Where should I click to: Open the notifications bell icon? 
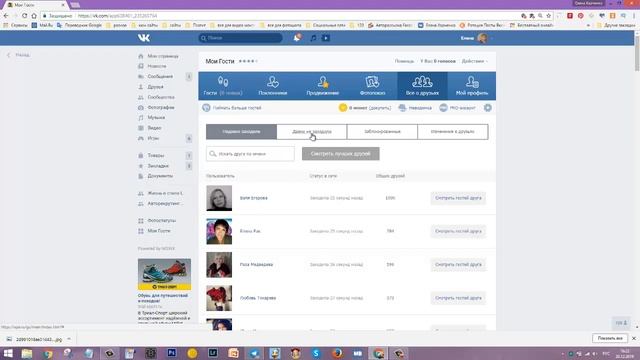[x=297, y=38]
